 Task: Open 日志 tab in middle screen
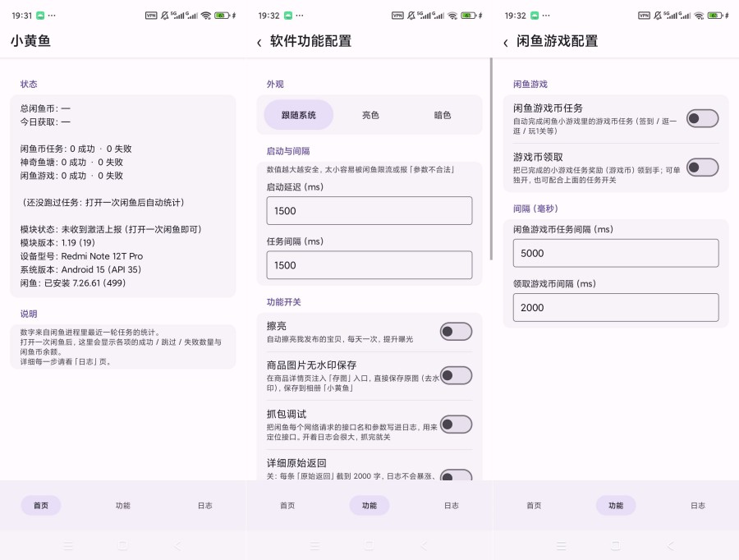point(452,505)
